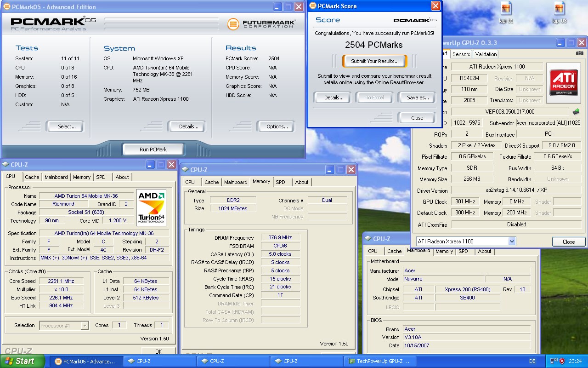Open the Memory tab in the CPU-Z Mainboard window
This screenshot has height=368, width=588.
tap(444, 251)
